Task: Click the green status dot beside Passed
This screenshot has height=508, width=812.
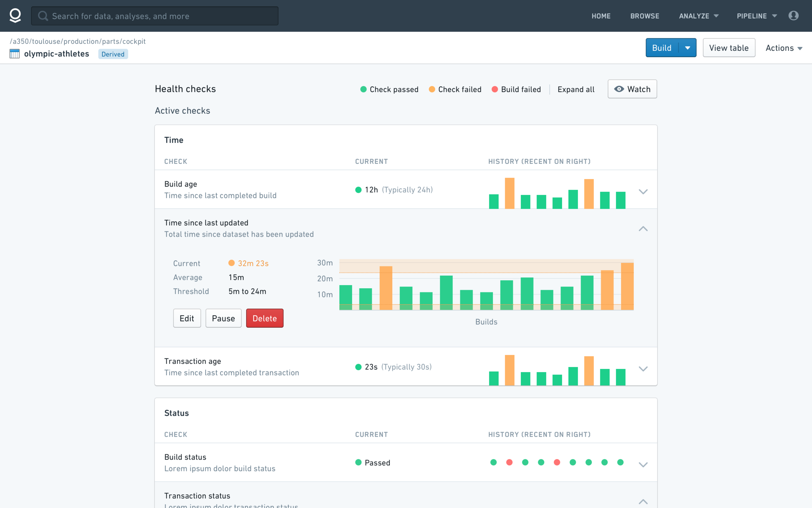Action: click(358, 462)
